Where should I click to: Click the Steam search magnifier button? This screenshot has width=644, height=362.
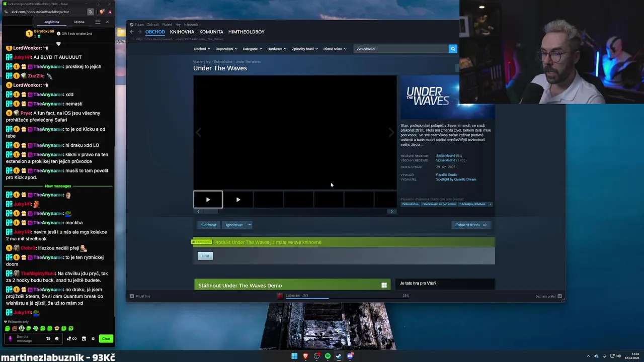click(453, 49)
